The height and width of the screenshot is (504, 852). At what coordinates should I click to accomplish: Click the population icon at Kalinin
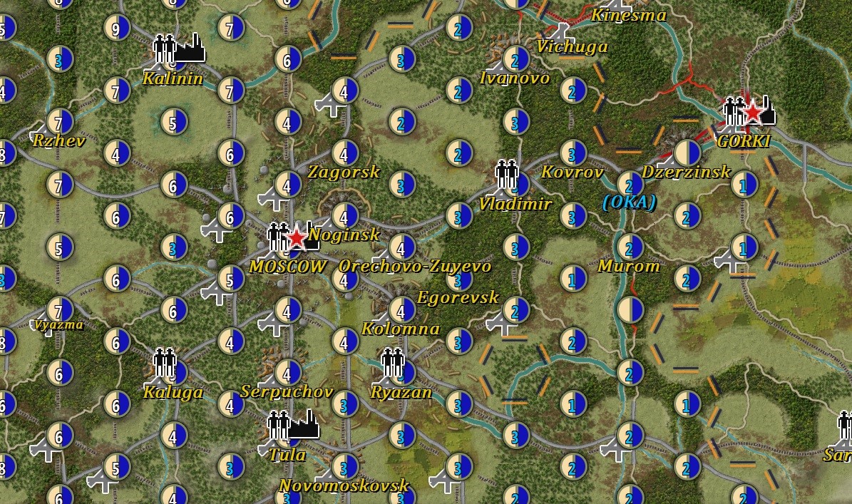tap(164, 49)
